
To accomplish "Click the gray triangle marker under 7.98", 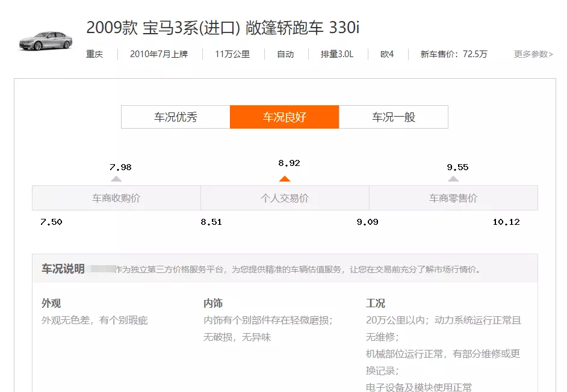I will coord(116,179).
